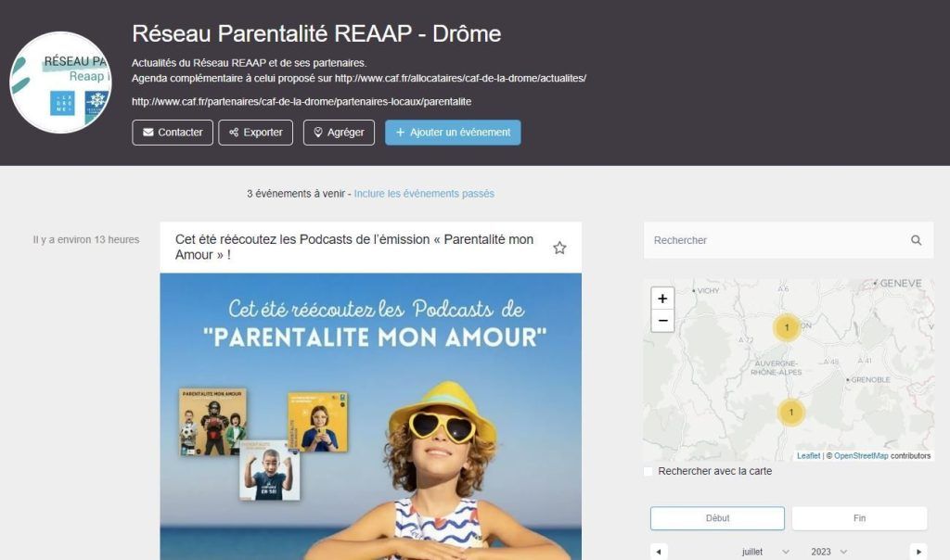
Task: Click the search magnifier icon
Action: [x=916, y=240]
